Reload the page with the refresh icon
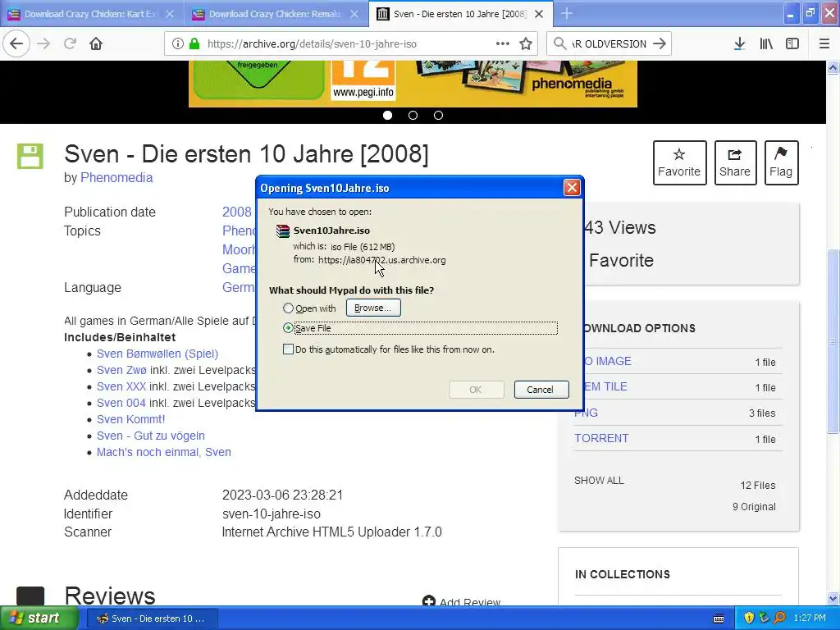 (70, 43)
